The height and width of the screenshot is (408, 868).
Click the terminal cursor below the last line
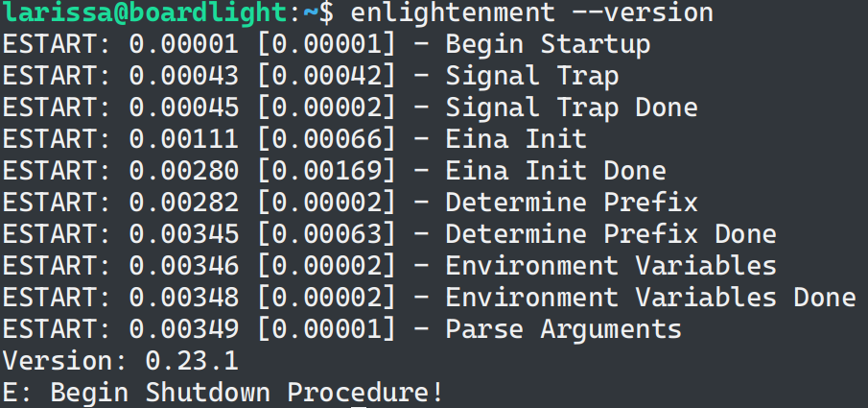tap(359, 406)
